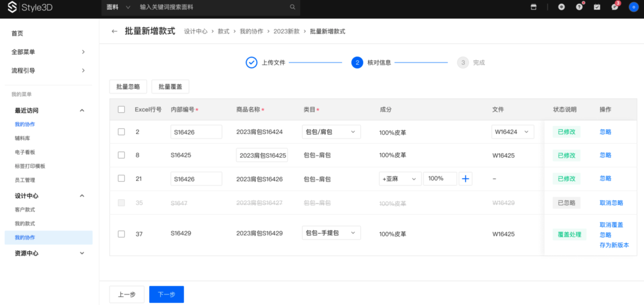Select the checkbox for Excel row 37
The width and height of the screenshot is (644, 305).
point(121,234)
